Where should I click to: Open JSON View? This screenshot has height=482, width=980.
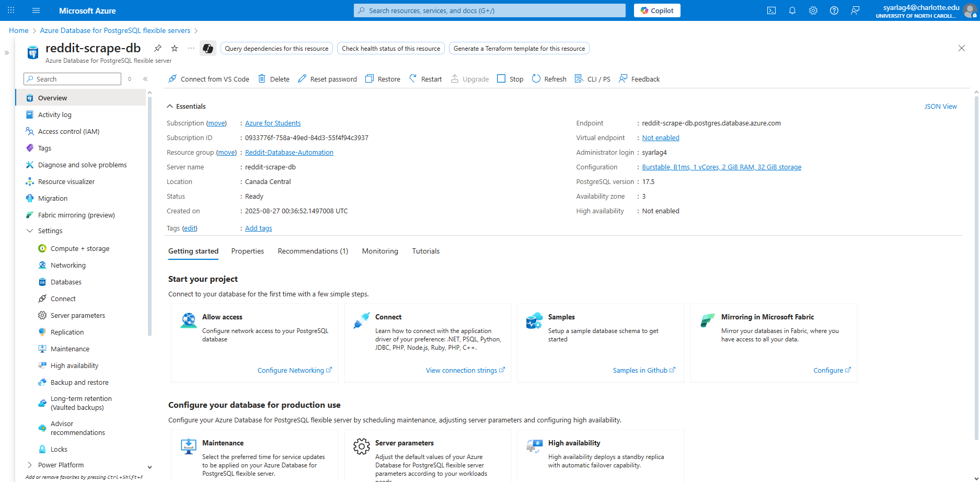tap(940, 106)
